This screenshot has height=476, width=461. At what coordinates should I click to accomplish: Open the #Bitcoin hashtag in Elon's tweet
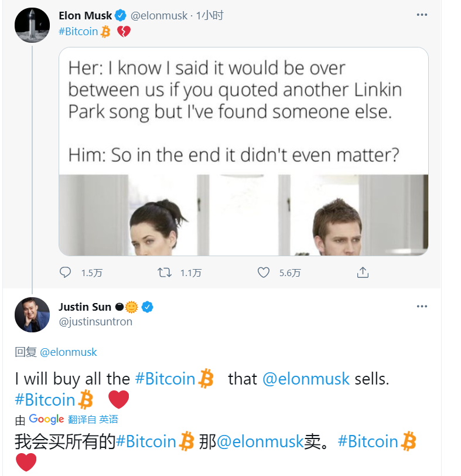78,32
